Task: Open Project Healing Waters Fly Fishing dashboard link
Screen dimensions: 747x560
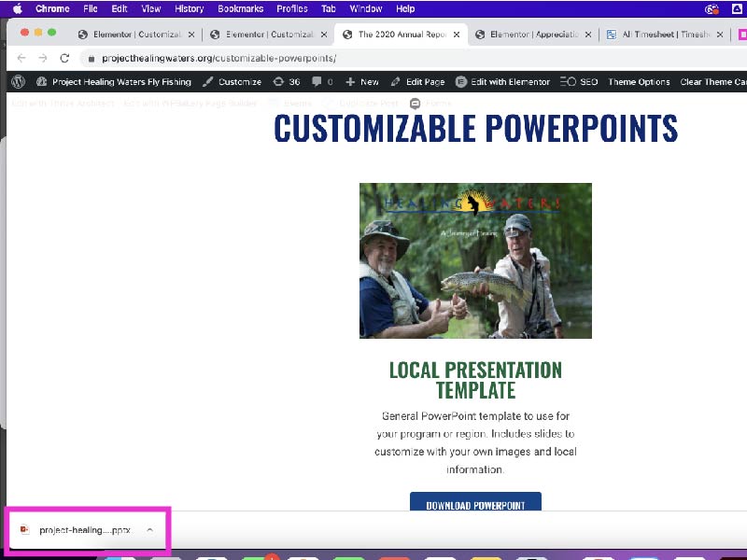Action: pyautogui.click(x=114, y=82)
